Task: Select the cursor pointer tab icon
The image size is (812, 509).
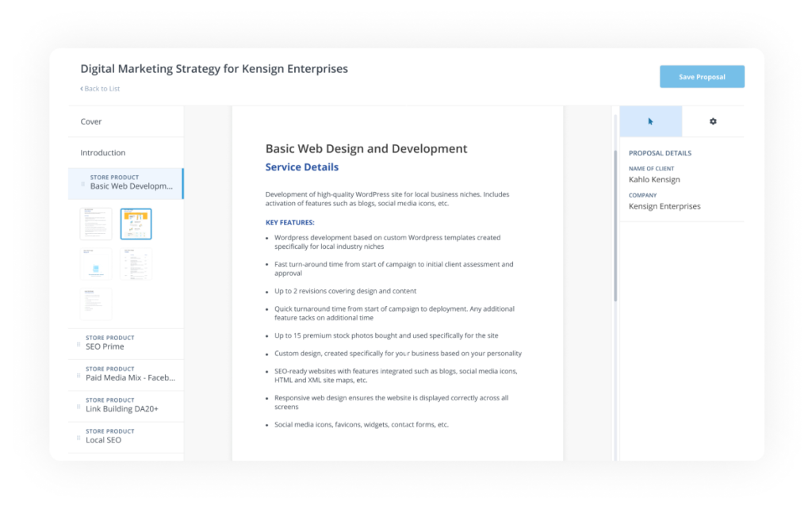Action: (650, 121)
